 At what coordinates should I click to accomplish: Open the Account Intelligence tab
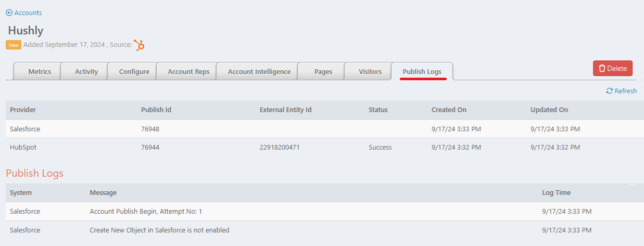click(259, 71)
